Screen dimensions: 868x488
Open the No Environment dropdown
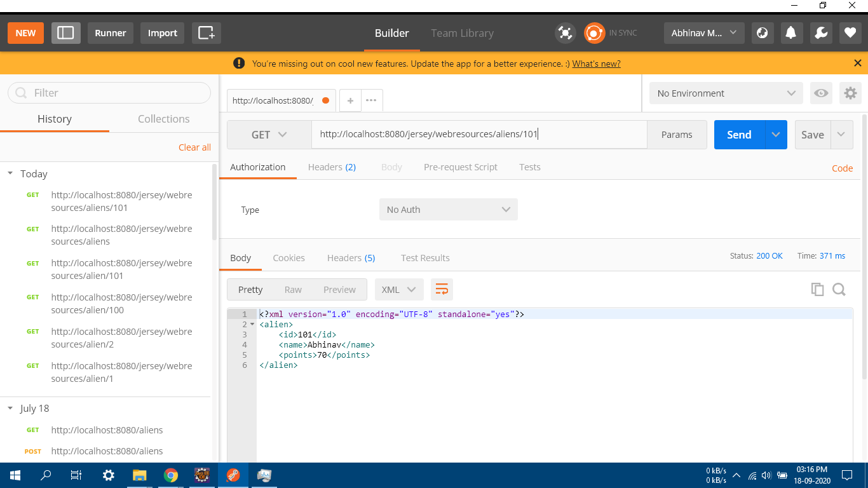pos(726,93)
